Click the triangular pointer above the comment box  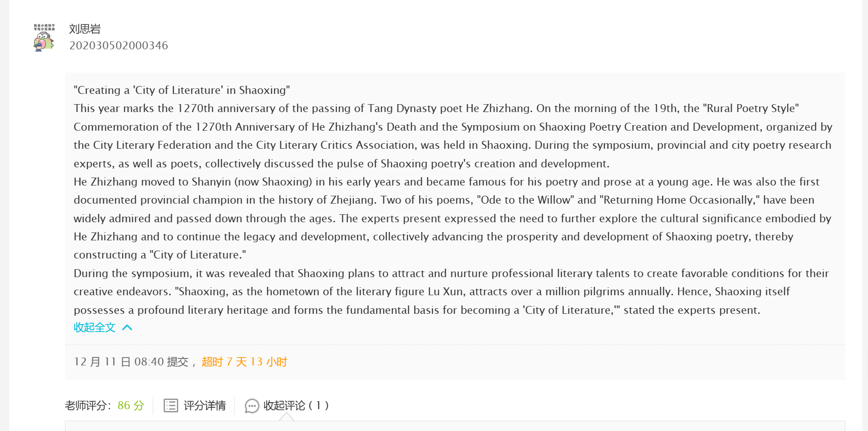click(x=287, y=417)
